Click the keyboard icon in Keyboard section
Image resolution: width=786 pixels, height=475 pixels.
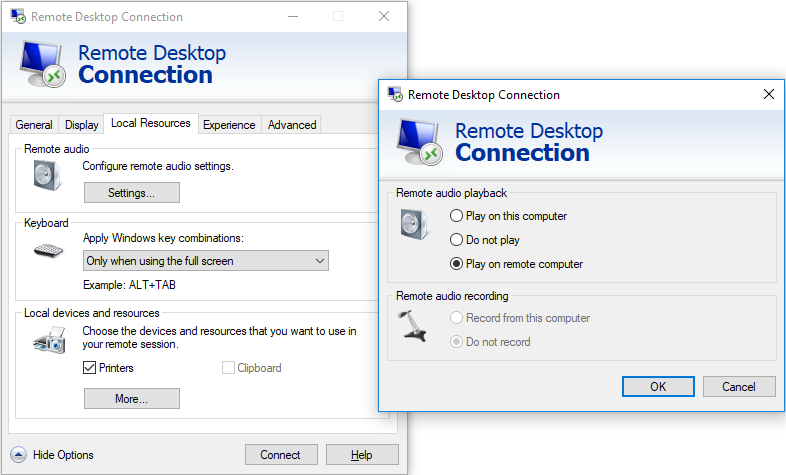click(49, 250)
